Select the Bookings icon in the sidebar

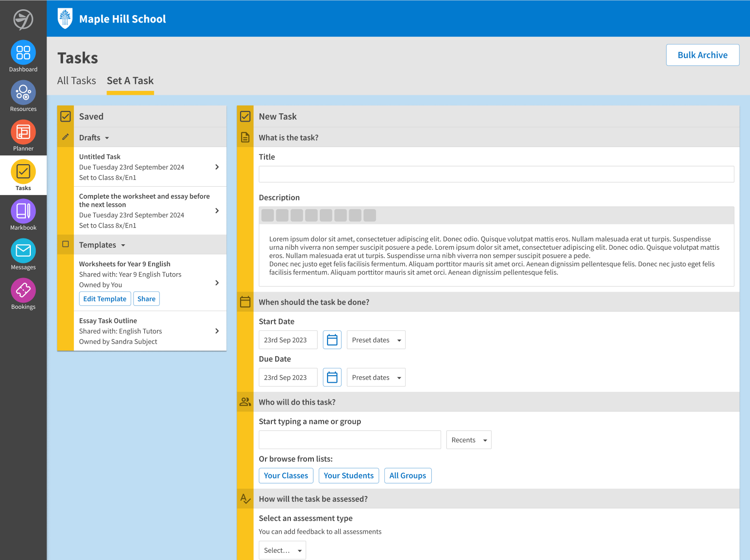point(23,290)
